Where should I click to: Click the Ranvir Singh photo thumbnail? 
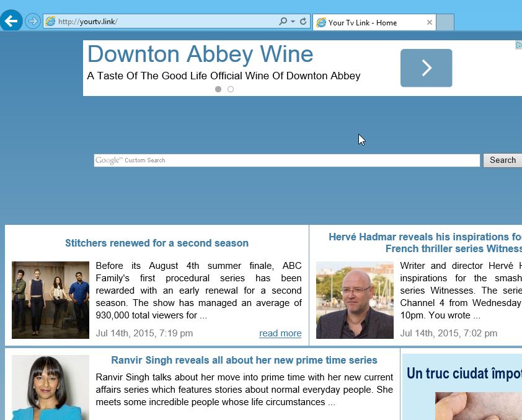(50, 387)
